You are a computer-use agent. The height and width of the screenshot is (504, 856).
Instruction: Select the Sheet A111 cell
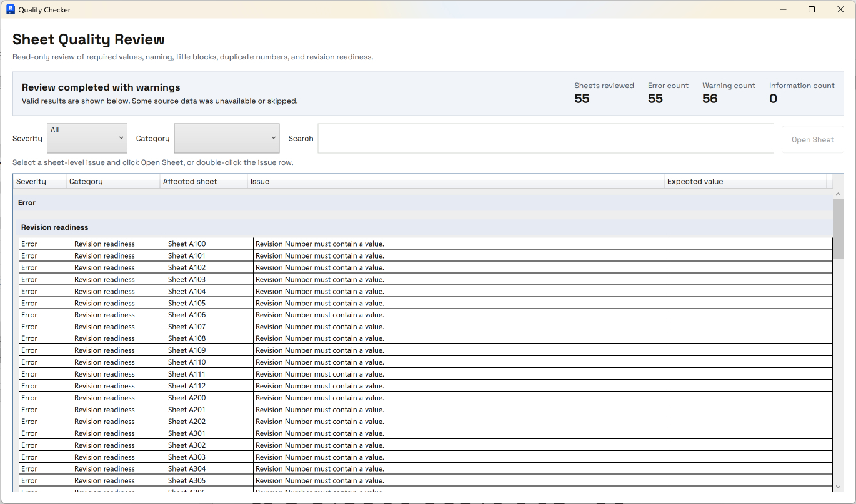pyautogui.click(x=209, y=374)
